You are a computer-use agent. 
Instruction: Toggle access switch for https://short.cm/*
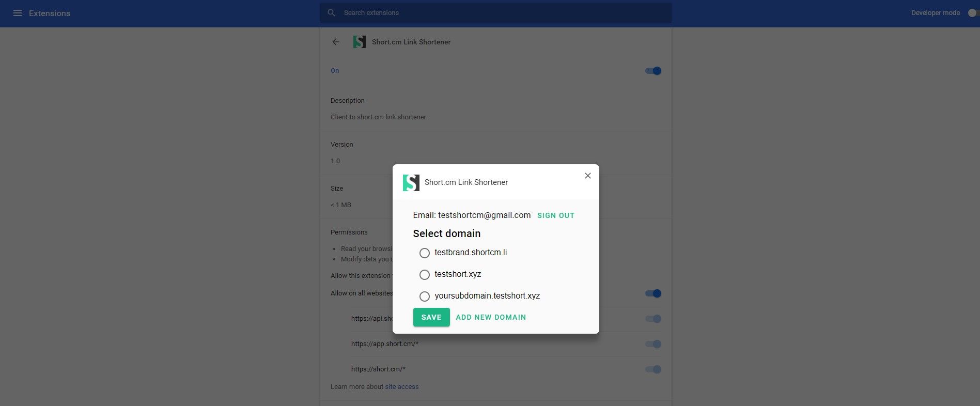[654, 369]
